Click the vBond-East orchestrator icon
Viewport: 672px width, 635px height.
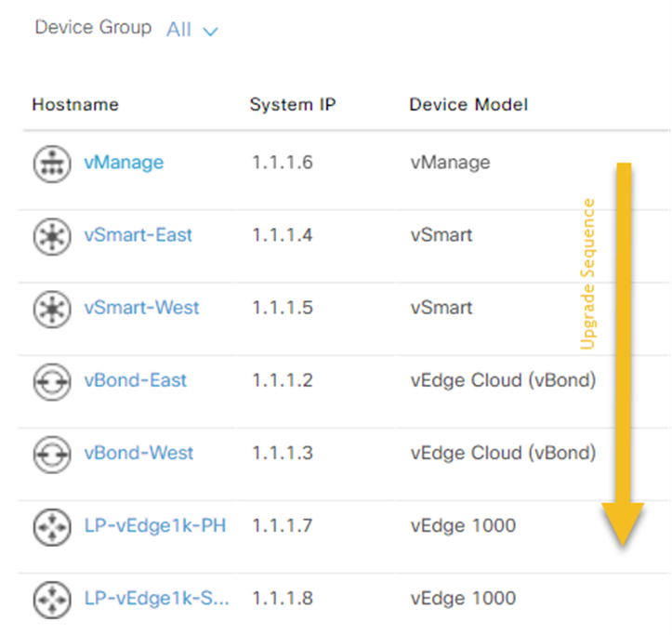pos(50,380)
